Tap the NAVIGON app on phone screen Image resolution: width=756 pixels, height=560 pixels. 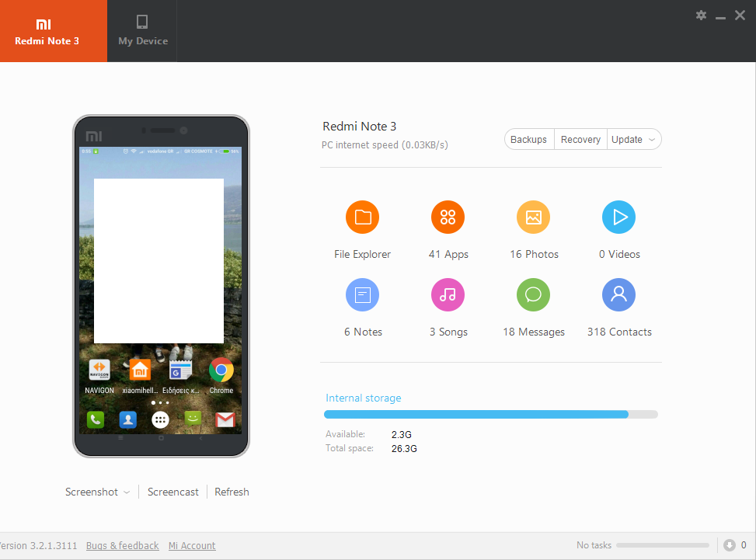tap(99, 370)
